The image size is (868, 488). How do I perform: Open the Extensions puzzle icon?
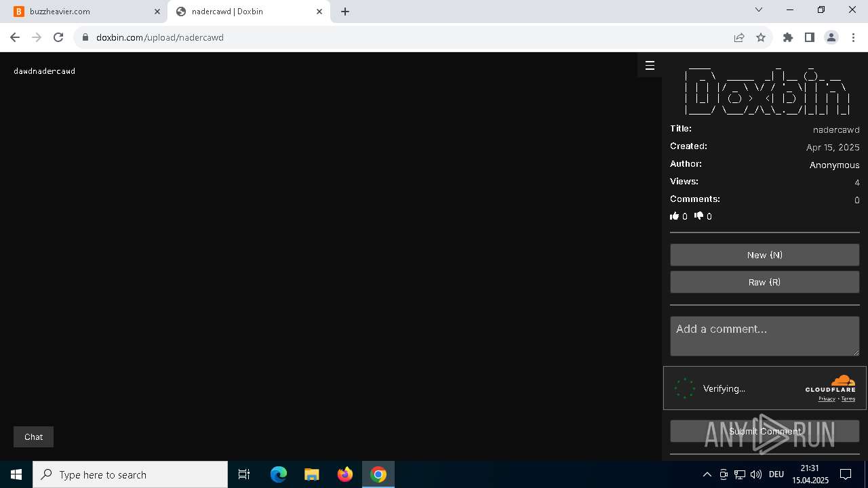coord(788,37)
